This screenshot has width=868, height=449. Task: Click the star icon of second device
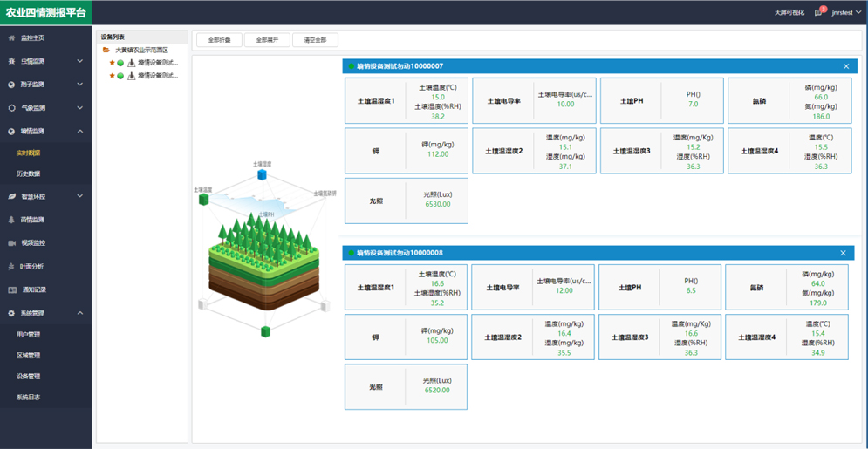[x=112, y=75]
